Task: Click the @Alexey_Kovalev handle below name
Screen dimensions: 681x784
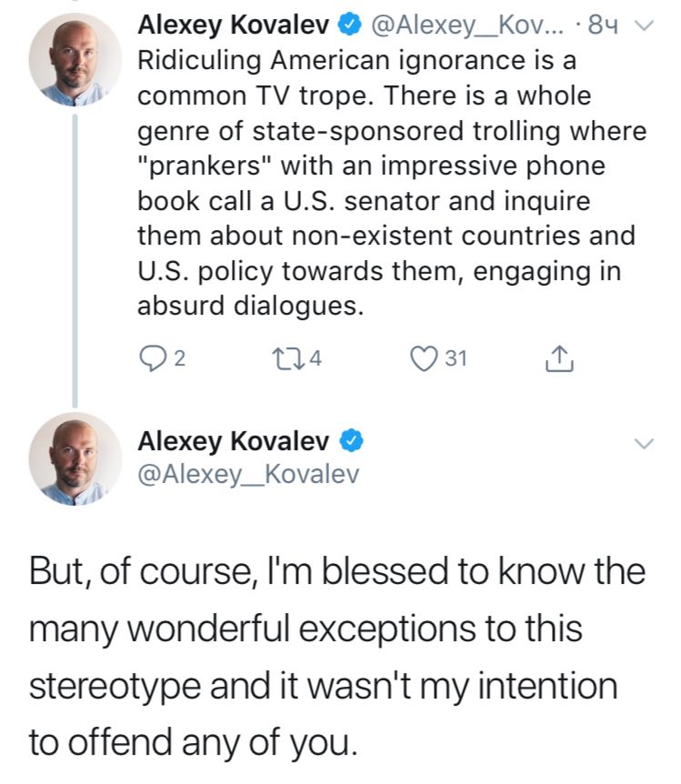Action: pyautogui.click(x=248, y=474)
